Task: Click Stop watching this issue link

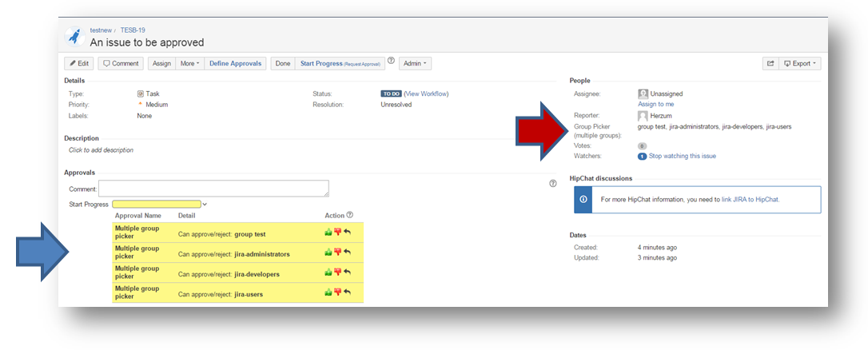Action: click(682, 157)
